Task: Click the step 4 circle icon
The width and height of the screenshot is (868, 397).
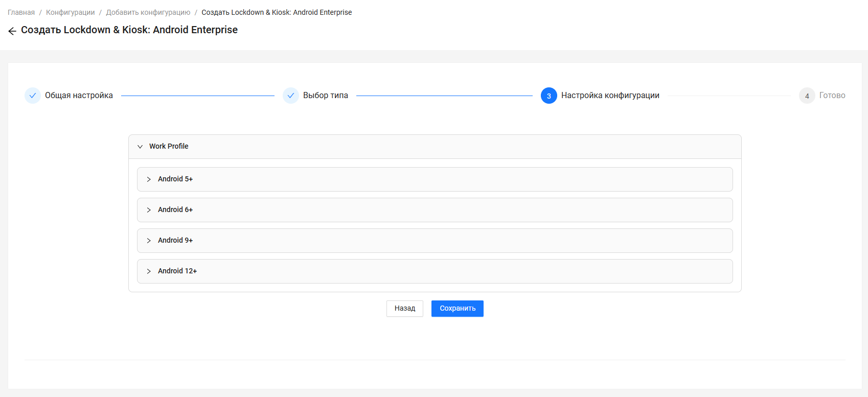Action: pos(807,96)
